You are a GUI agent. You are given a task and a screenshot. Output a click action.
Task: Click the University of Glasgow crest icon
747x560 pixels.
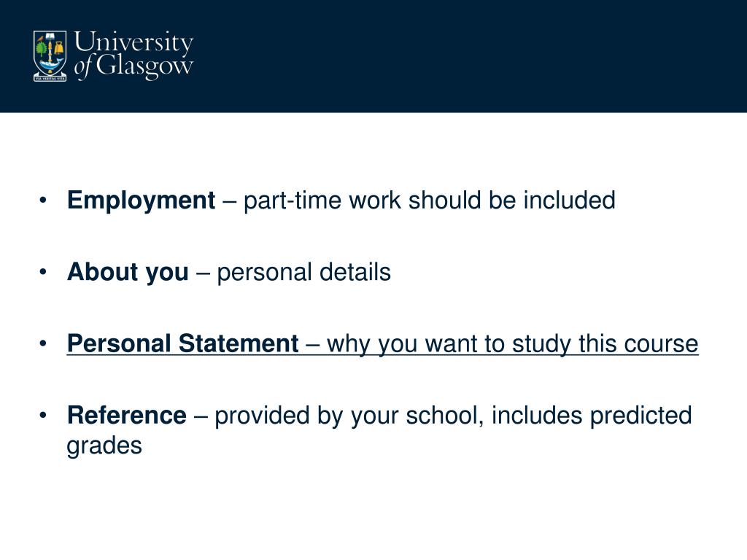point(50,55)
